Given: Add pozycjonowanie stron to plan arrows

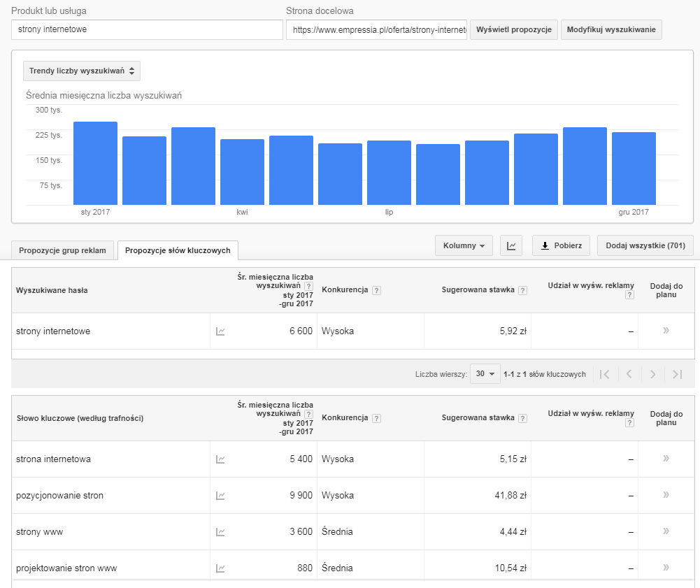Looking at the screenshot, I should [x=666, y=495].
